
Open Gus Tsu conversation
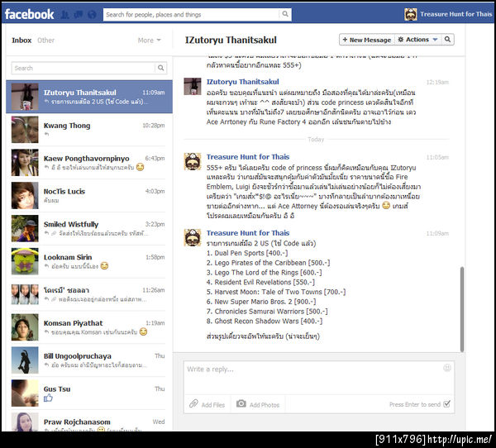coord(89,393)
